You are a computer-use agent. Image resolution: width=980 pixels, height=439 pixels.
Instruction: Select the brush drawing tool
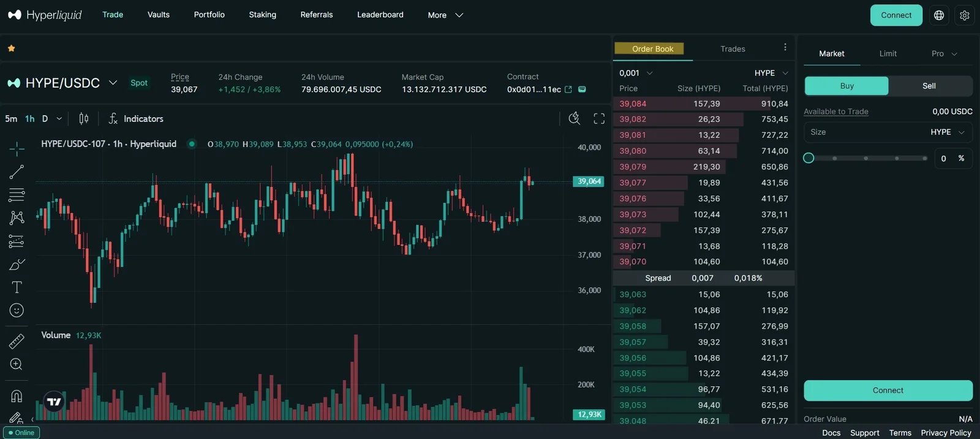17,264
